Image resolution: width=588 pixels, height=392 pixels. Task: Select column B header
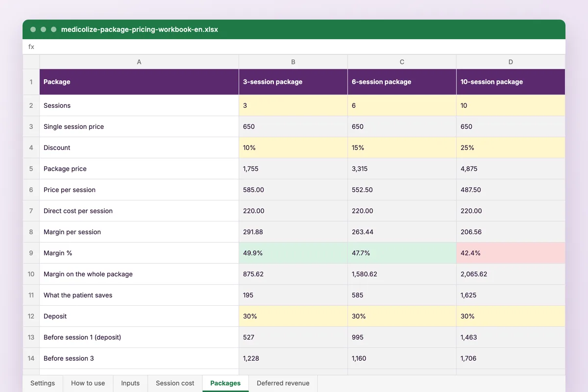tap(293, 62)
